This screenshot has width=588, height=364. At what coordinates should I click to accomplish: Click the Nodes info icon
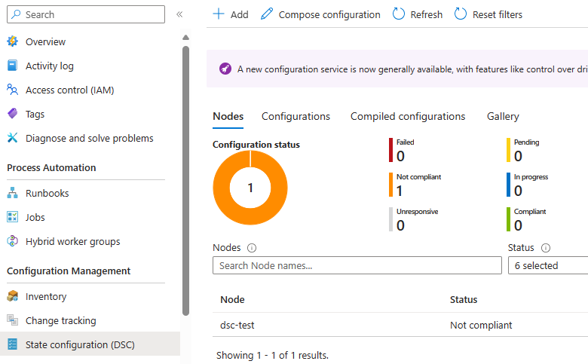(252, 248)
